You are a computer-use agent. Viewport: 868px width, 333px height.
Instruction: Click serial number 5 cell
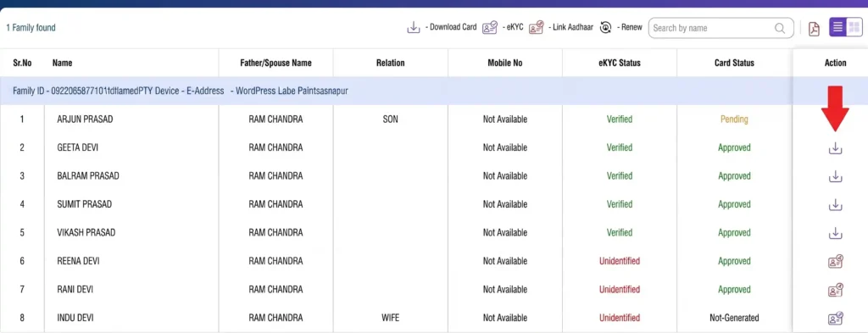[x=22, y=233]
